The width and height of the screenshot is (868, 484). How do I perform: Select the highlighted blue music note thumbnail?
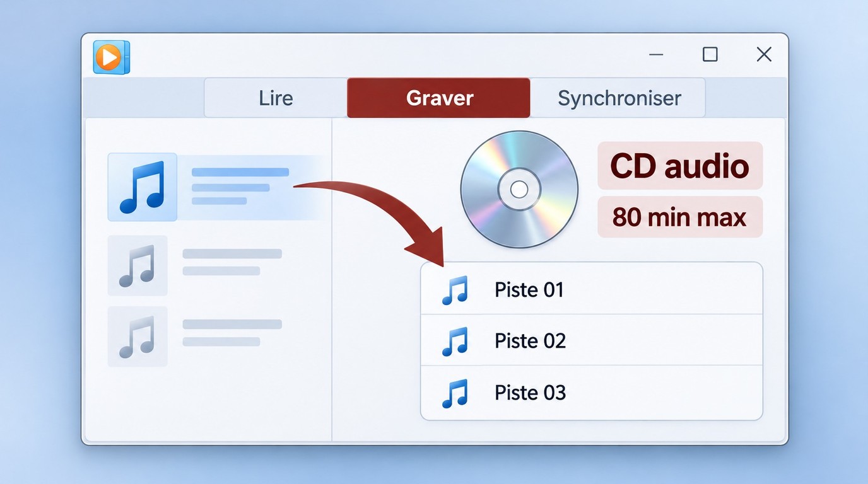(x=143, y=187)
